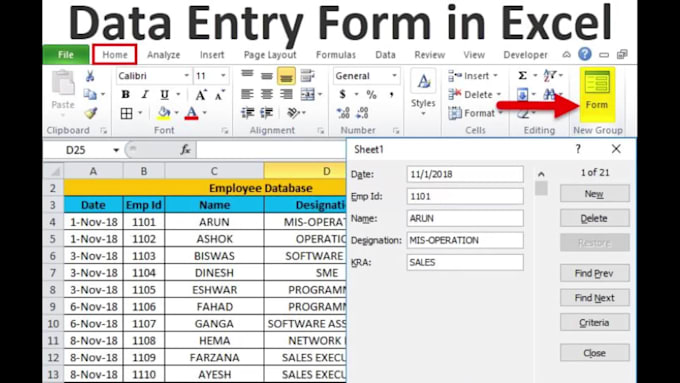Viewport: 680px width, 383px height.
Task: Select the Format Painter brush
Action: coord(90,113)
